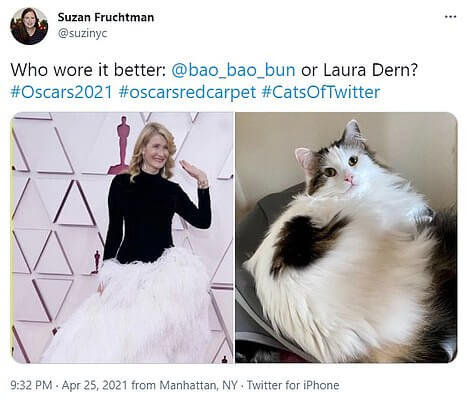Viewport: 470px width, 402px height.
Task: Open the Suzan Fruchtman display name link
Action: coord(106,17)
